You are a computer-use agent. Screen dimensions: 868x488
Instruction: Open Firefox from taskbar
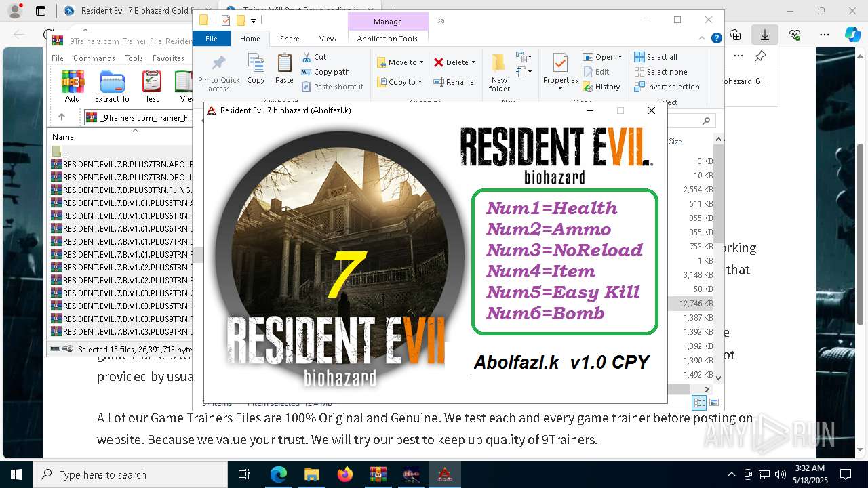click(x=344, y=474)
